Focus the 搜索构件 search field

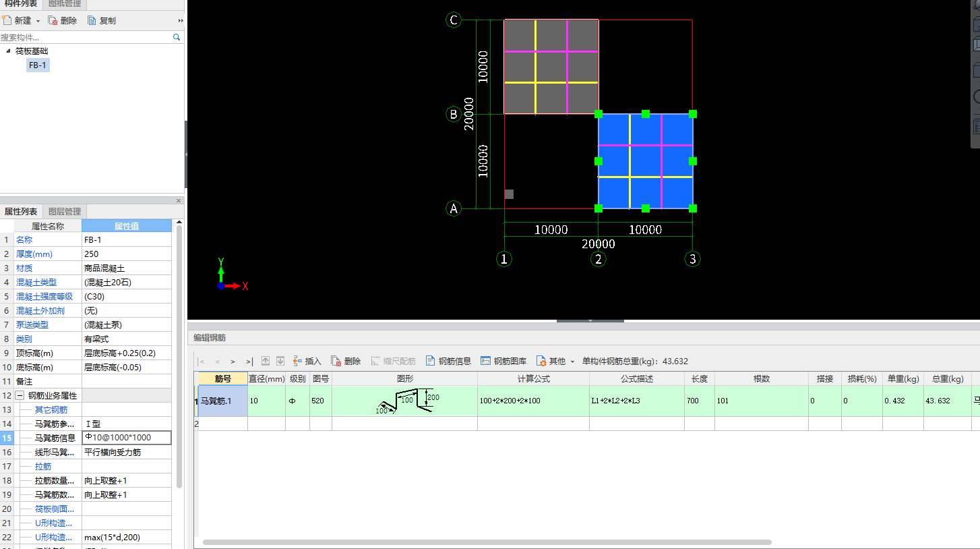86,38
